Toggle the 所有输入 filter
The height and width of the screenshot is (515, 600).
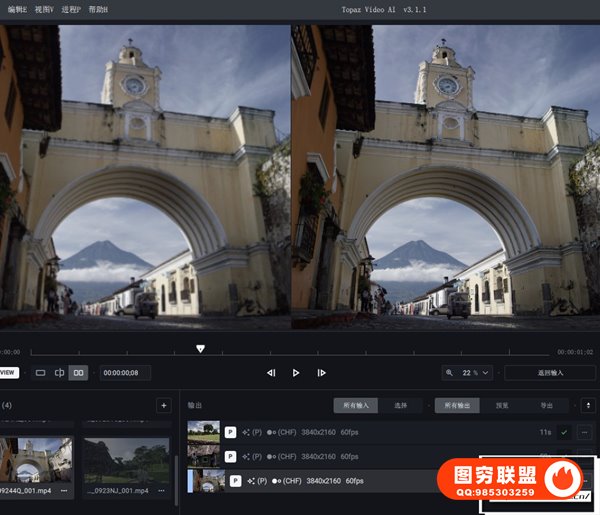point(357,406)
